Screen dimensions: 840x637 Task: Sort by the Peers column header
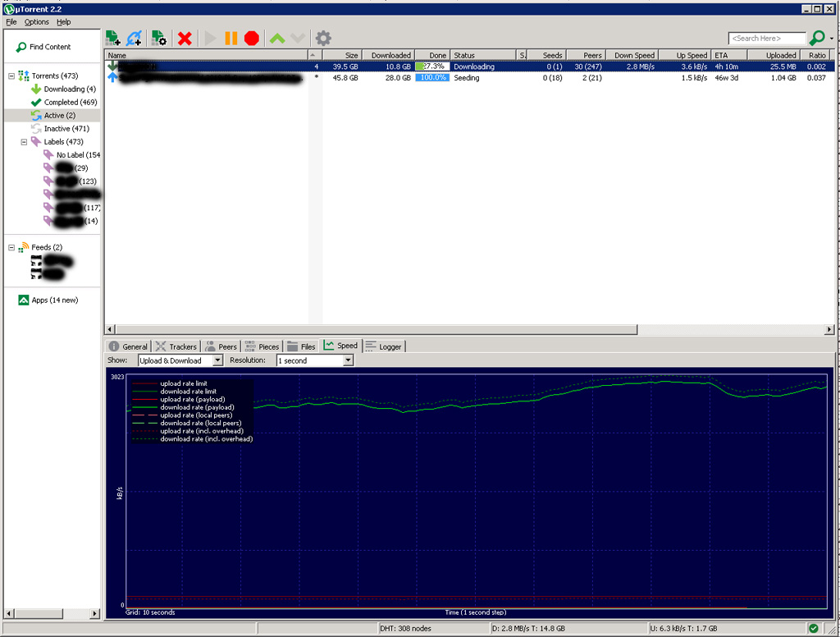coord(587,55)
